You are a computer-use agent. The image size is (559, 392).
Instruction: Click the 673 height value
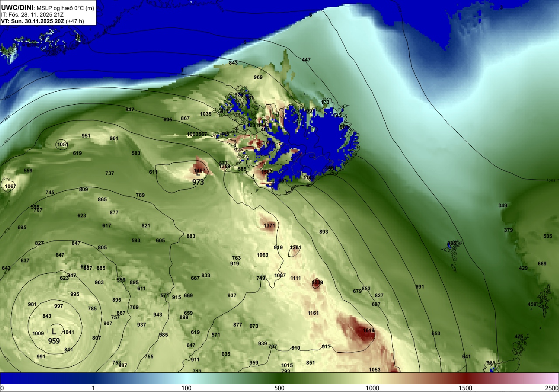click(254, 326)
